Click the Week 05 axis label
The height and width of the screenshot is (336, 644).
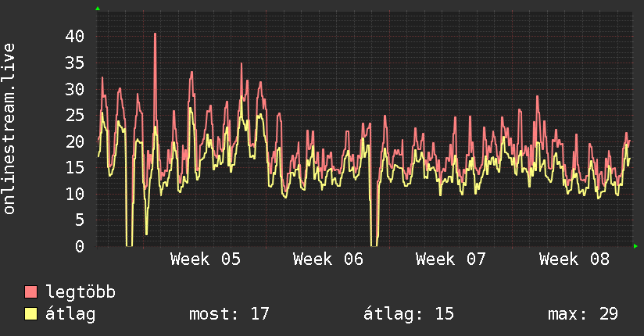coord(206,259)
